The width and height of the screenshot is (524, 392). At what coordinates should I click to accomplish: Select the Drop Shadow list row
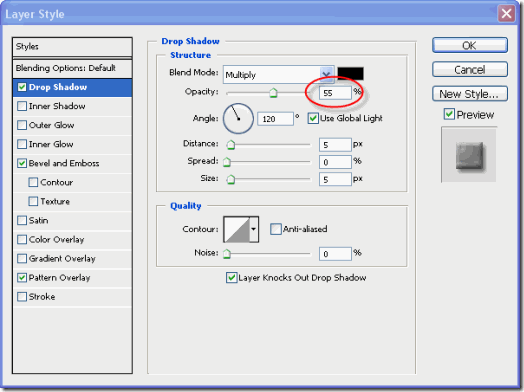72,88
